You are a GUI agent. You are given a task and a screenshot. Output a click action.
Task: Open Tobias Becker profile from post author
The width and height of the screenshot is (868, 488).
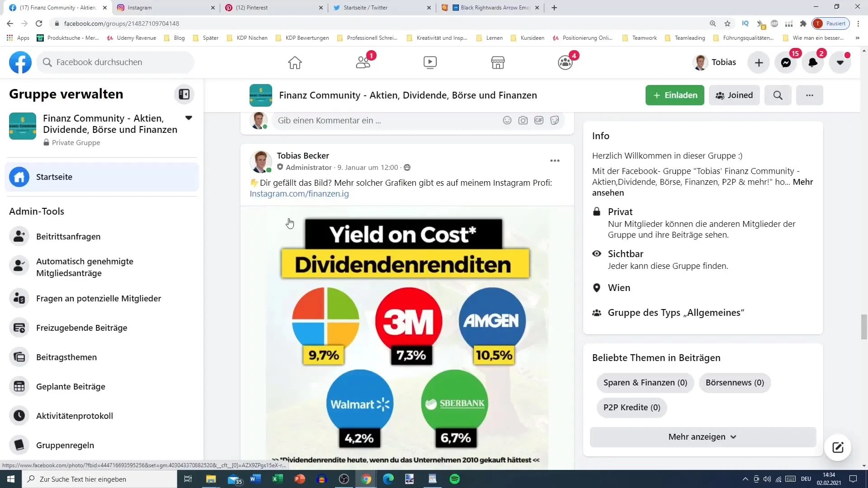tap(303, 156)
